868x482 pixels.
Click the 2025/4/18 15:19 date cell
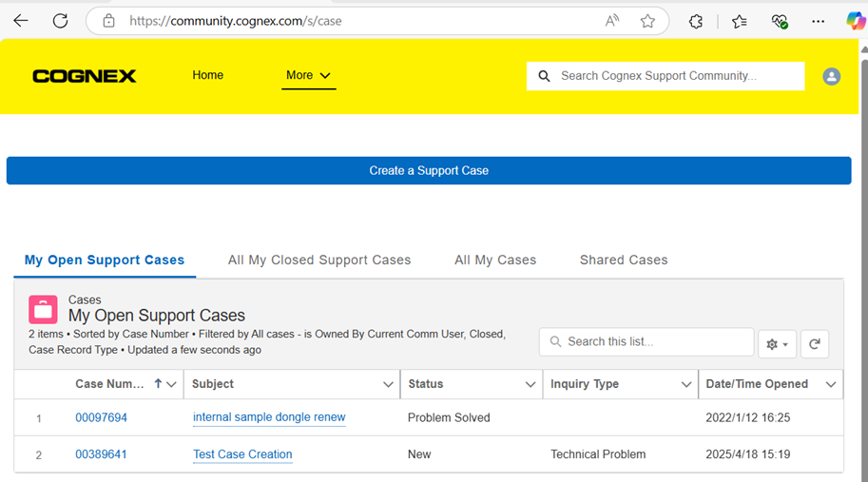coord(748,454)
